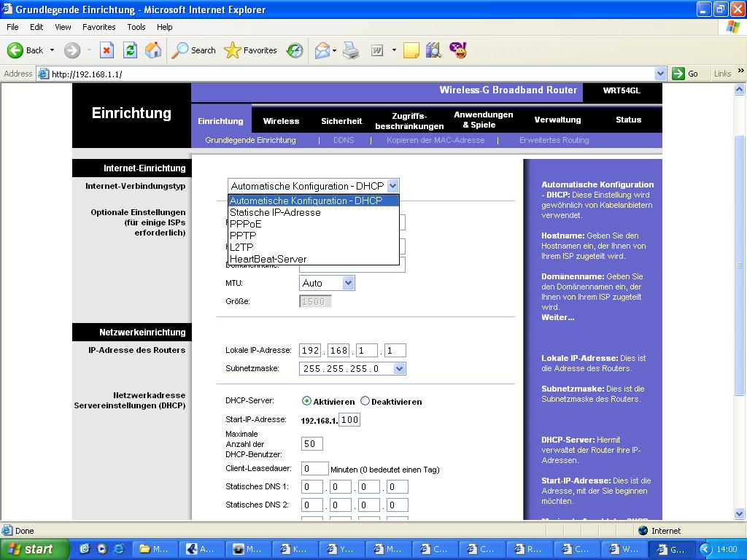
Task: Open the Status tab
Action: pos(628,120)
